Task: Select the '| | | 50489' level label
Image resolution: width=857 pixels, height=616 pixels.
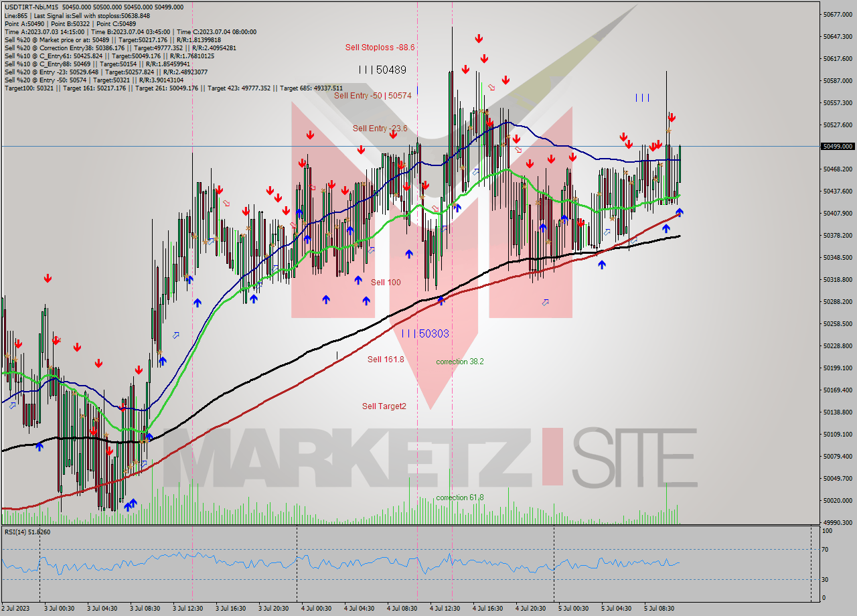Action: point(382,70)
